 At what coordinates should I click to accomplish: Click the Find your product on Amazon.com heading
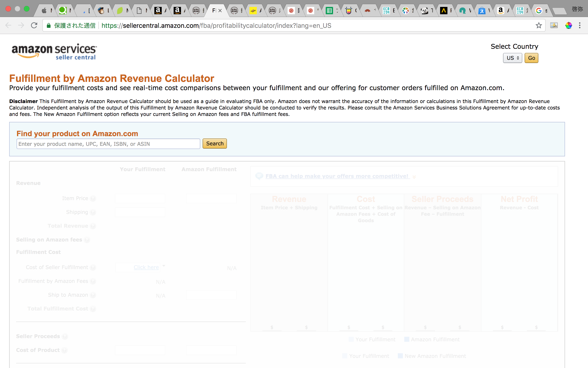(77, 134)
